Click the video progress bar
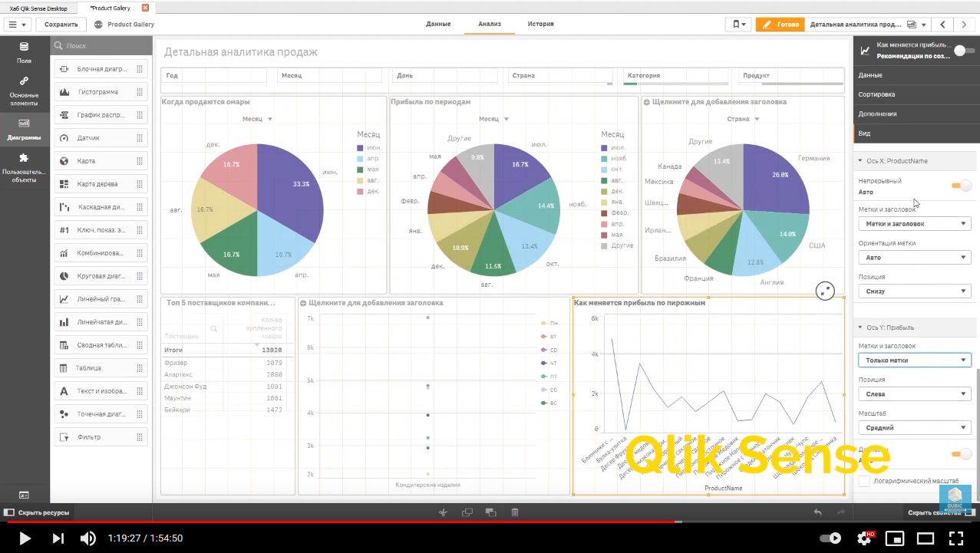 [490, 522]
